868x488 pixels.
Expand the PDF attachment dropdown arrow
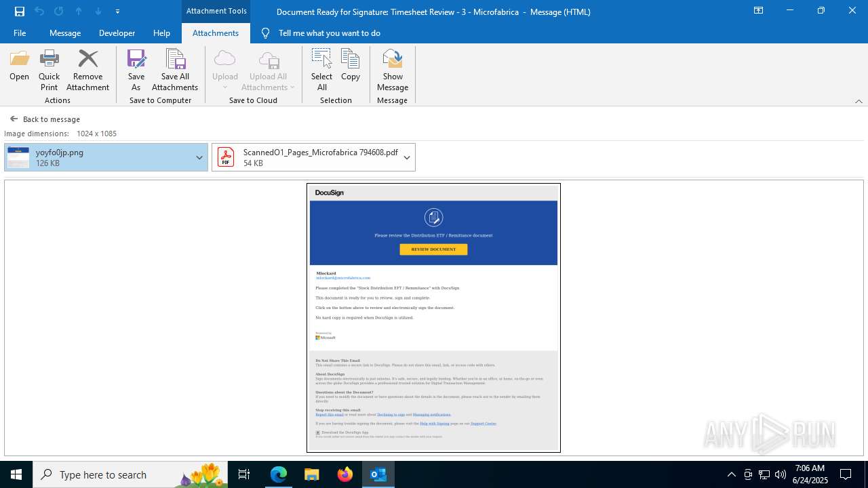click(x=407, y=157)
